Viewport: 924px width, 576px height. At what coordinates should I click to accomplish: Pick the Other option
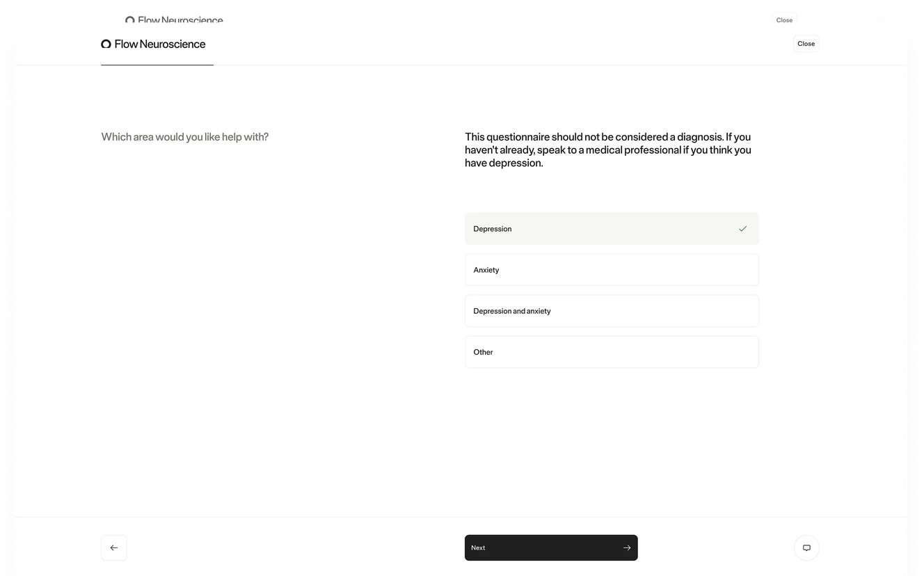click(611, 352)
